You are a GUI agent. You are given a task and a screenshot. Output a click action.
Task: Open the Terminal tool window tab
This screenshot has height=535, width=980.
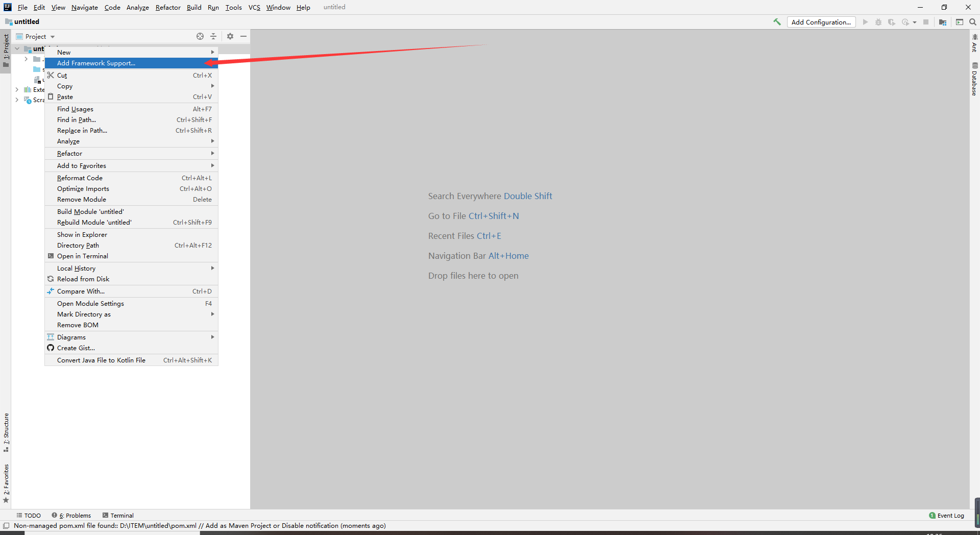click(118, 516)
